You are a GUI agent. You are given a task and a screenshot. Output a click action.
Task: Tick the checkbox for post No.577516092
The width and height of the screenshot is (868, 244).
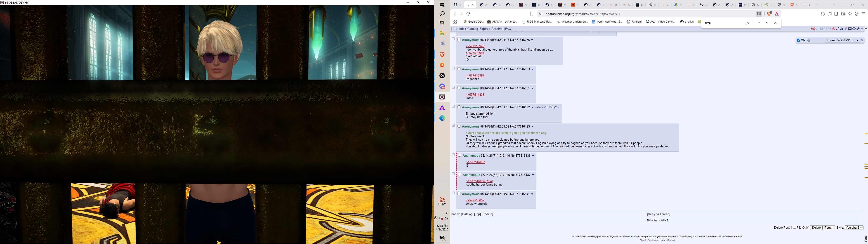coord(459,107)
